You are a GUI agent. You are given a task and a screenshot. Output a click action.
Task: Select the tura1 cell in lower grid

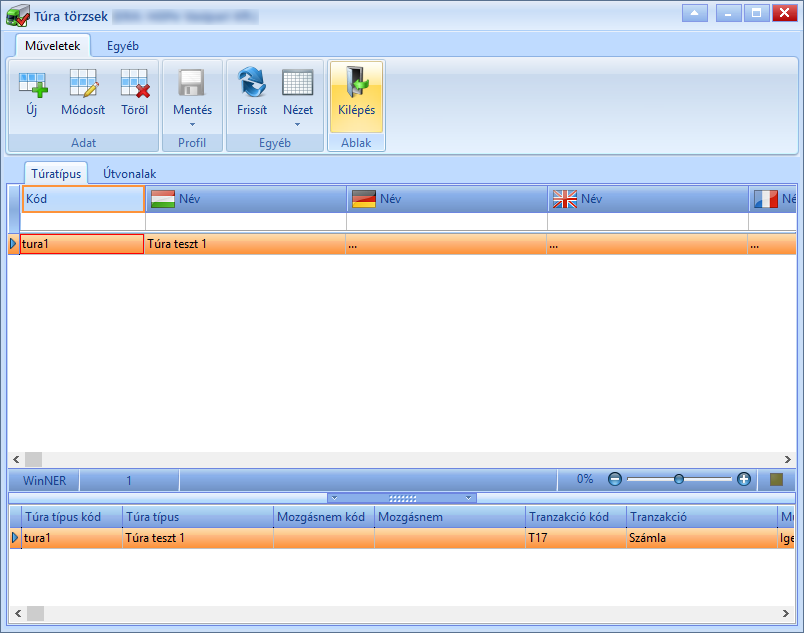point(72,538)
